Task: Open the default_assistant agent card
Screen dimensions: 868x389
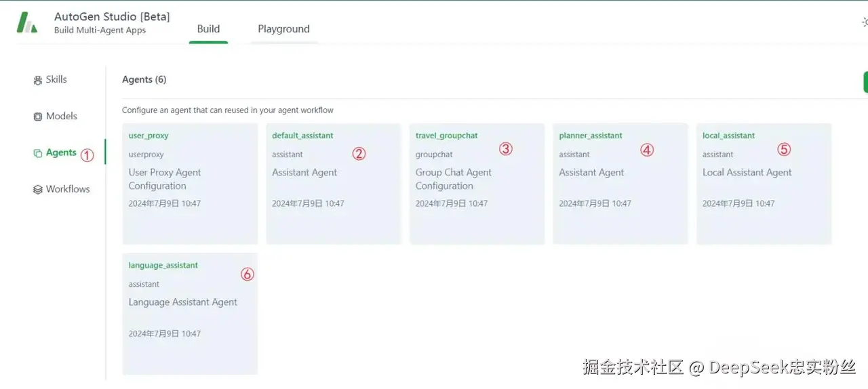Action: tap(334, 184)
